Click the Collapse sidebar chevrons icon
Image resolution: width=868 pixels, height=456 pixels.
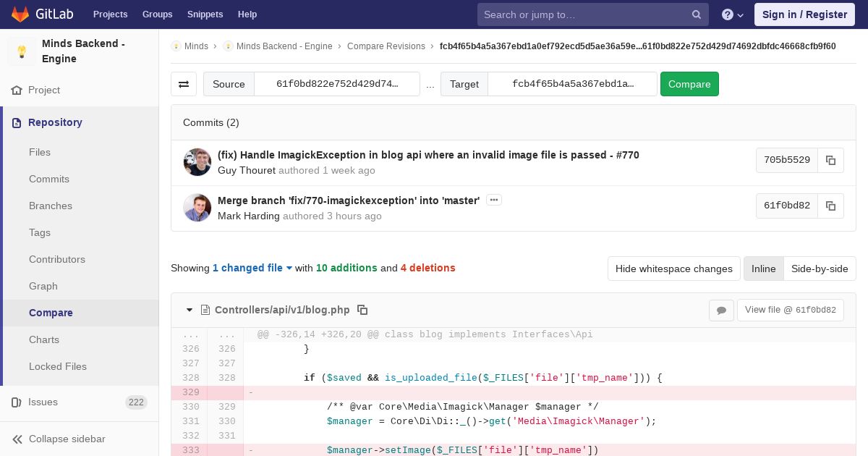(x=17, y=439)
